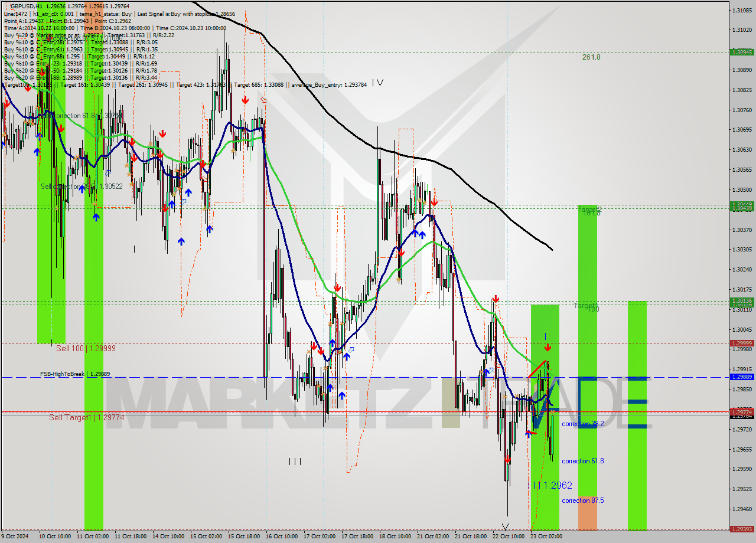Image resolution: width=756 pixels, height=543 pixels.
Task: Click the green 1.30945 price tag on axis
Action: [741, 52]
